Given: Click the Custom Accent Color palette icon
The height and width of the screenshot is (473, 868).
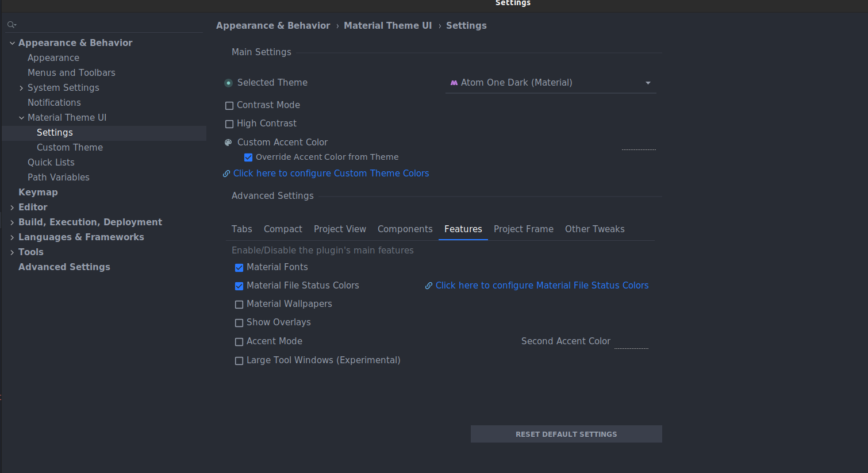Looking at the screenshot, I should pos(228,142).
